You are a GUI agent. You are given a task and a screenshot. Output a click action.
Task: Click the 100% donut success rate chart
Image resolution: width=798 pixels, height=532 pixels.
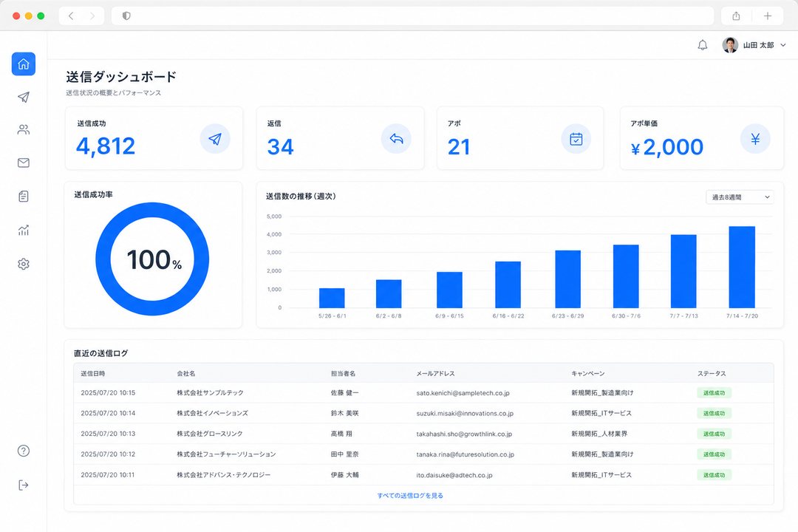[x=152, y=259]
